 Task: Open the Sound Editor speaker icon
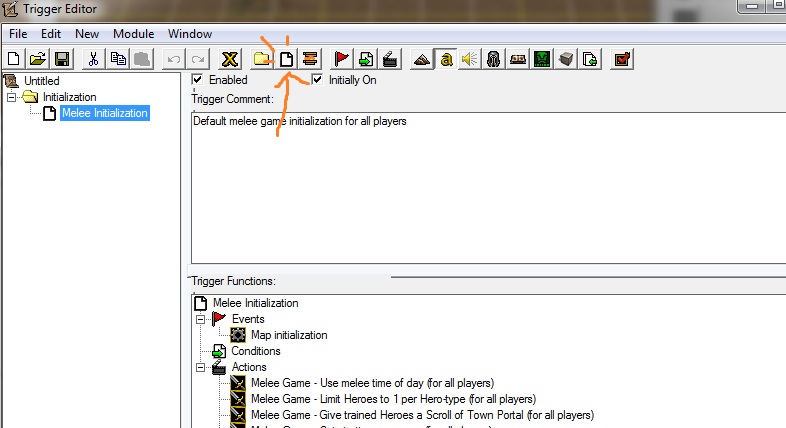[470, 59]
